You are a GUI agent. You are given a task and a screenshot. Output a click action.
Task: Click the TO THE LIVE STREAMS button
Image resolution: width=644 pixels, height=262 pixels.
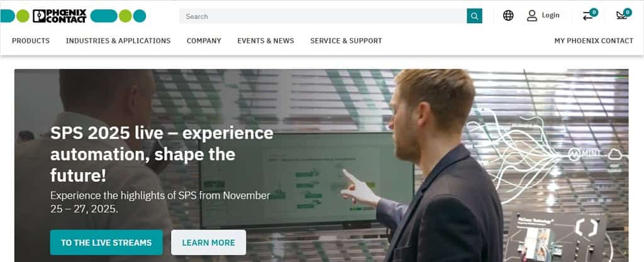click(x=106, y=243)
